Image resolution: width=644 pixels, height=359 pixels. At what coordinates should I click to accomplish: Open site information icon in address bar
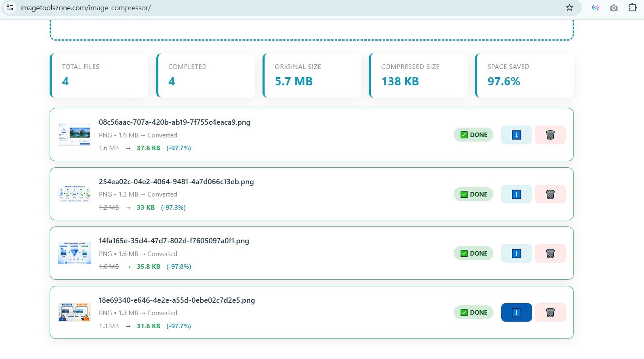click(x=10, y=8)
